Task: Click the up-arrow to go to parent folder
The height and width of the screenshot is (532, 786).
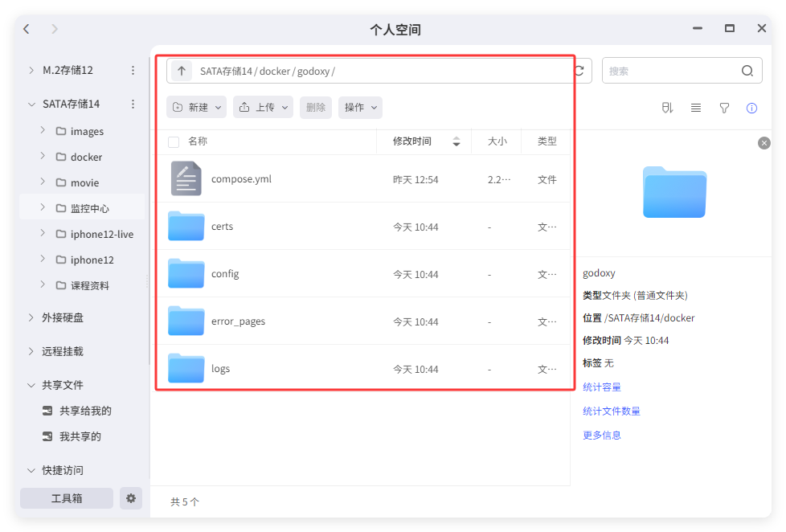Action: click(x=181, y=71)
